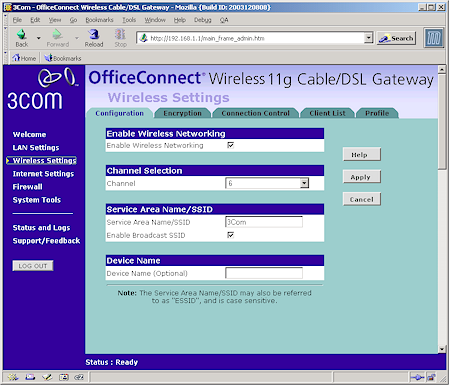Open Composer from status bar icon

click(47, 377)
